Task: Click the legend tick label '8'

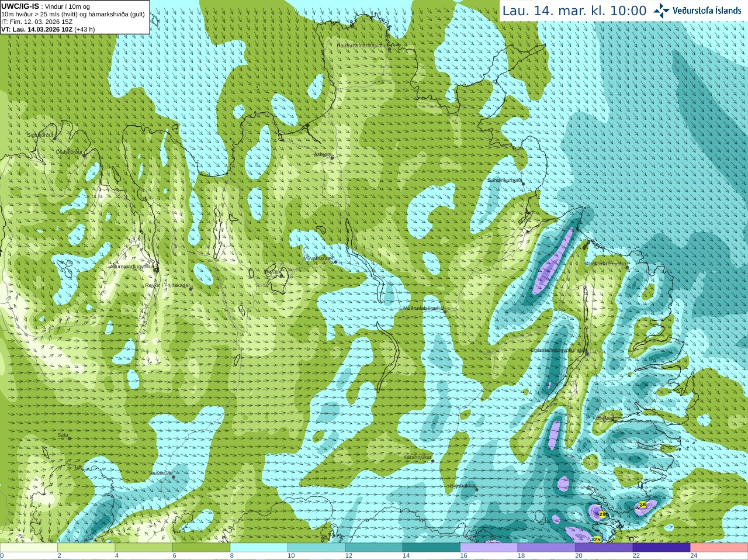Action: (232, 556)
